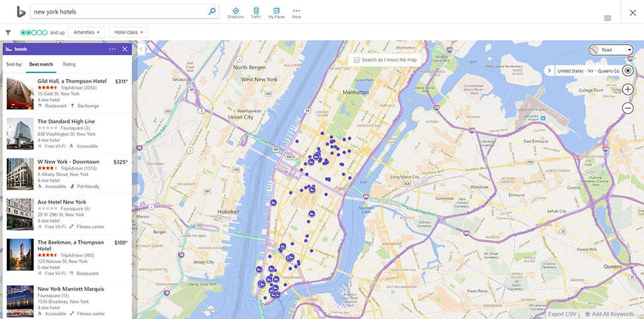
Task: Zoom out on the map
Action: point(627,108)
